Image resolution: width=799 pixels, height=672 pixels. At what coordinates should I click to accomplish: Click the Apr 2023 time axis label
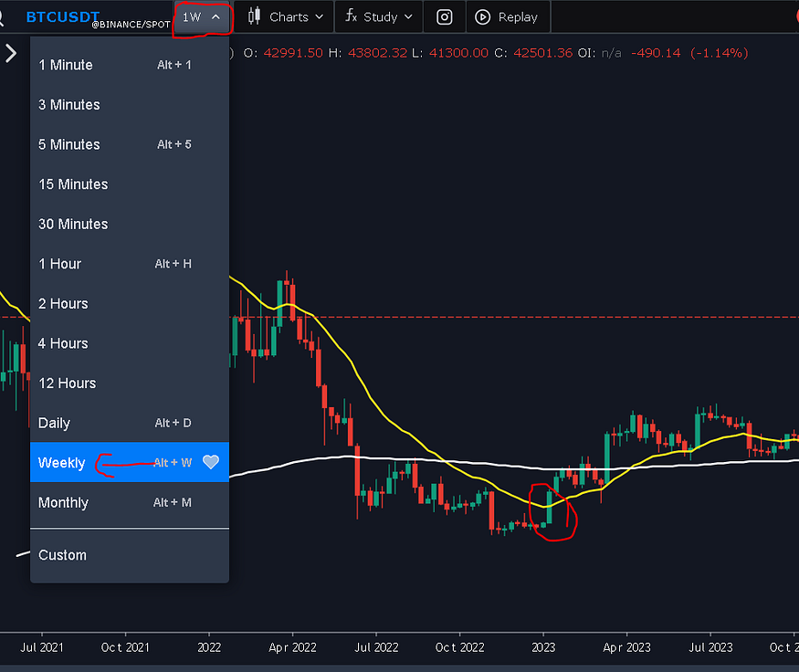(626, 647)
